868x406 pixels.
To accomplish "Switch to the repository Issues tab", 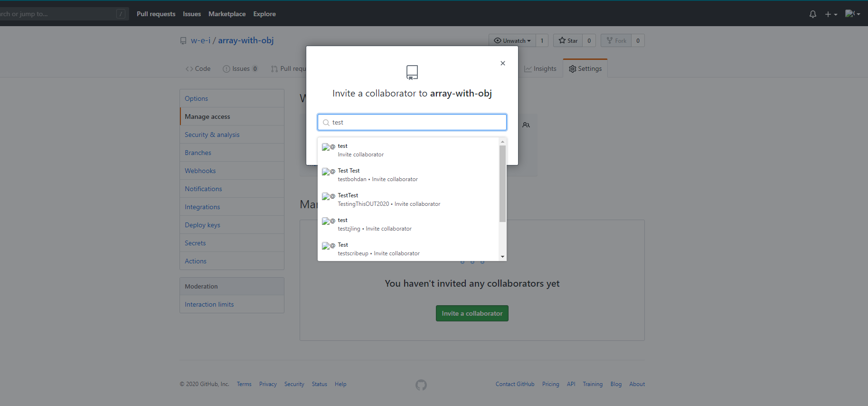I will (x=240, y=68).
